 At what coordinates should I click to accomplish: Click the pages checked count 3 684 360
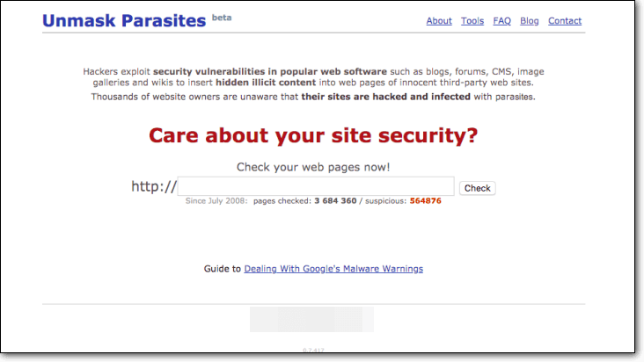(x=335, y=201)
